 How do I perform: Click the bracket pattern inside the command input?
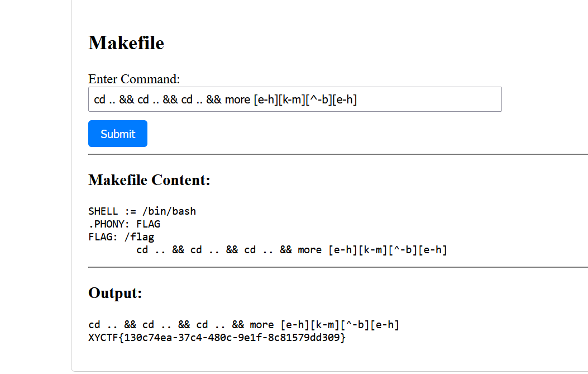tap(305, 100)
